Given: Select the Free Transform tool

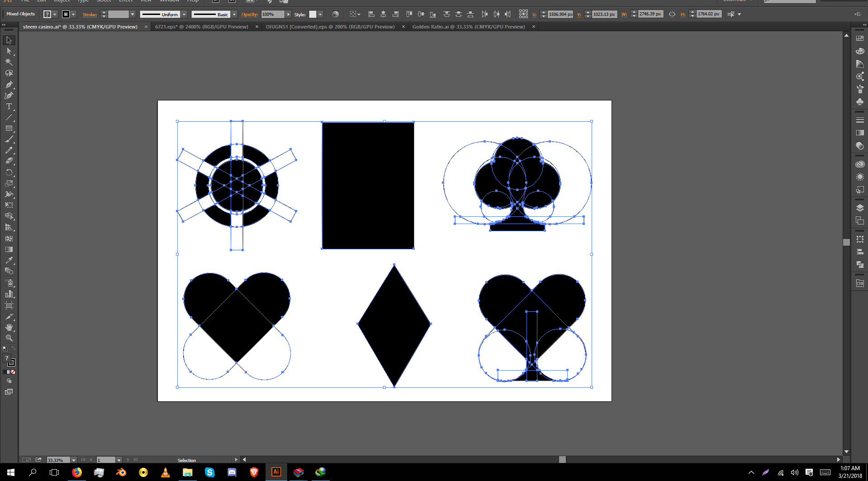Looking at the screenshot, I should (x=9, y=205).
